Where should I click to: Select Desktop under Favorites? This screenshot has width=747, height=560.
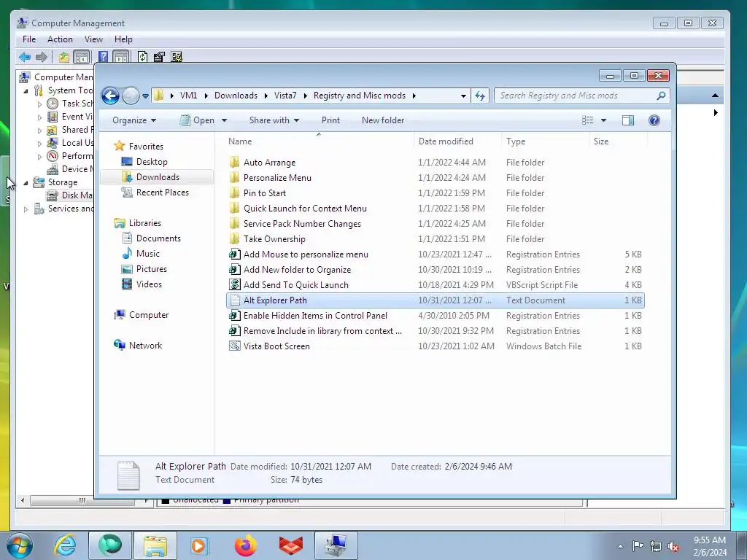coord(151,162)
